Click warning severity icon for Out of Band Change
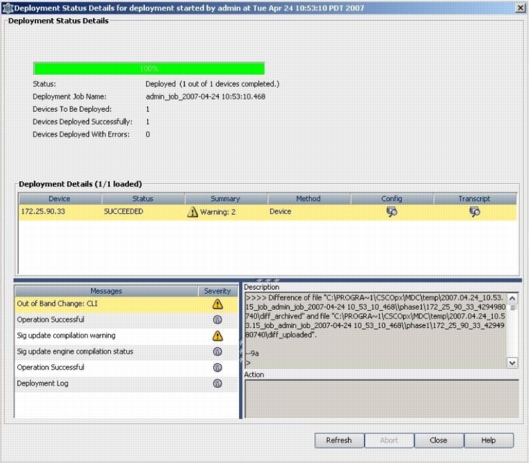 point(217,304)
